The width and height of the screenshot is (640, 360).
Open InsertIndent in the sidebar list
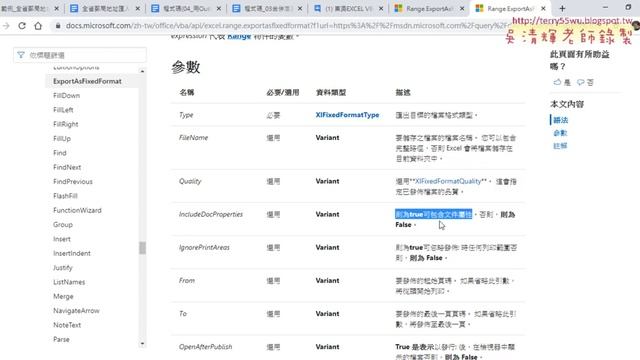pos(72,253)
